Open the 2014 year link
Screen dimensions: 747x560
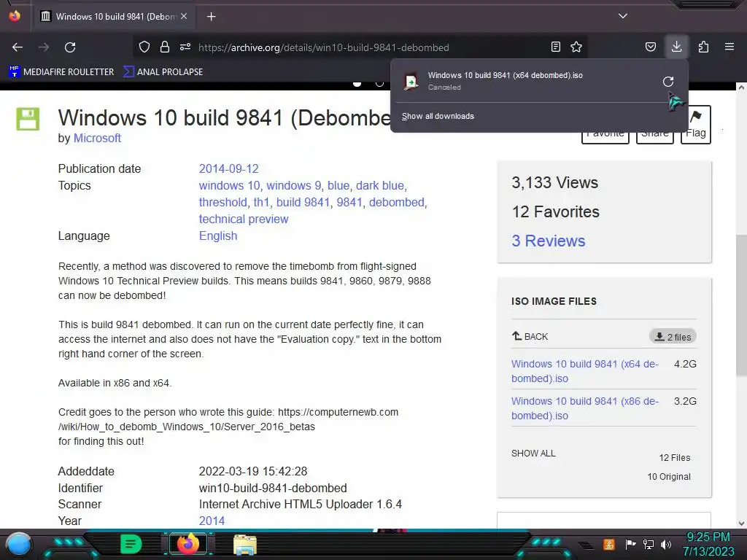[x=212, y=521]
